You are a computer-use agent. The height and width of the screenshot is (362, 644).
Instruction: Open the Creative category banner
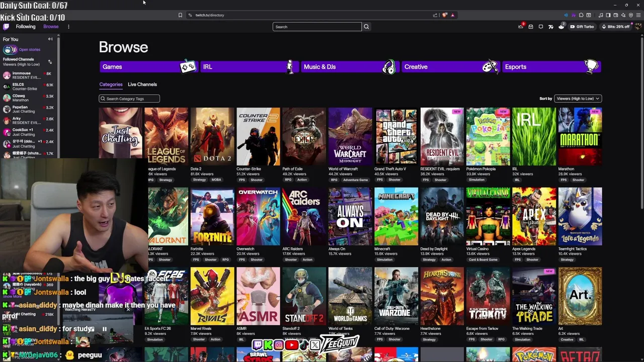451,66
